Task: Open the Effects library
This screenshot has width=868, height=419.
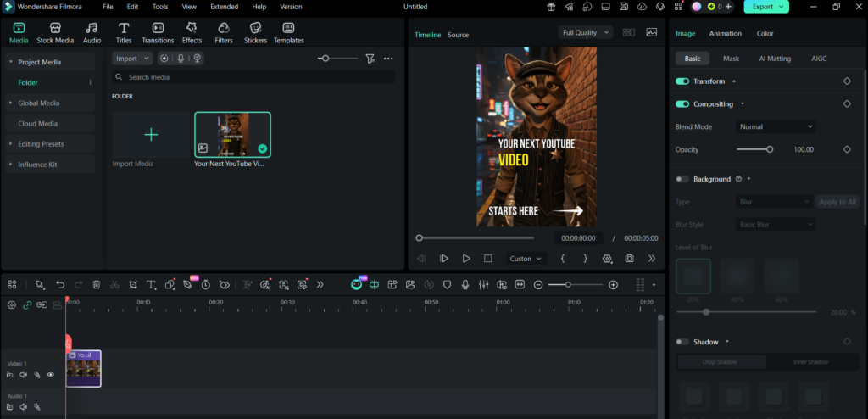Action: click(192, 33)
